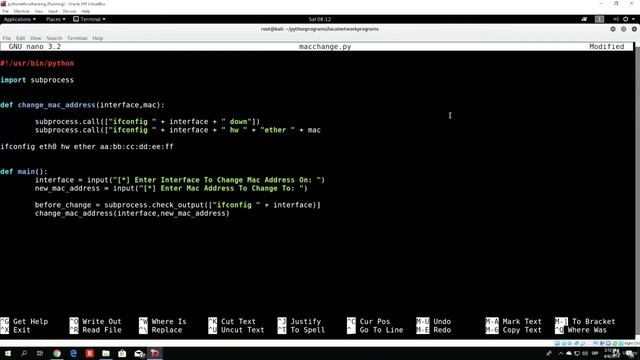This screenshot has width=640, height=360.
Task: Open the red app icon in taskbar
Action: coord(90,353)
